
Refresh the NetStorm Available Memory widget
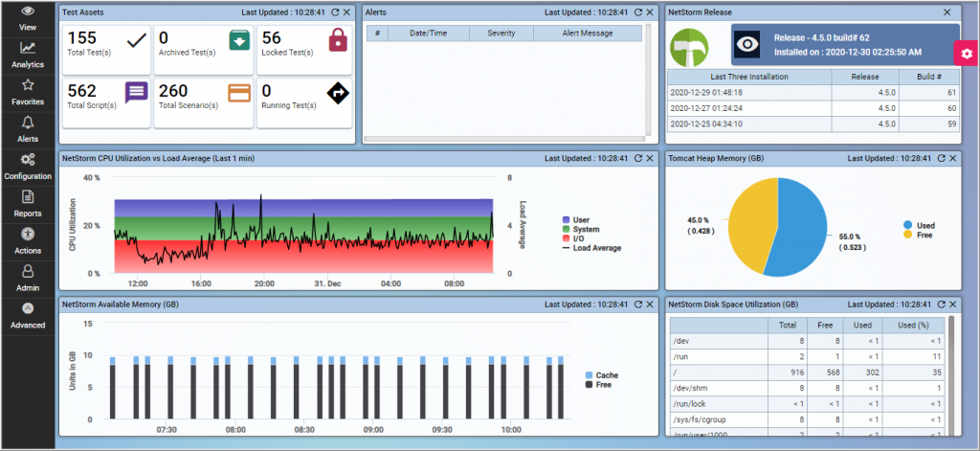pos(638,304)
